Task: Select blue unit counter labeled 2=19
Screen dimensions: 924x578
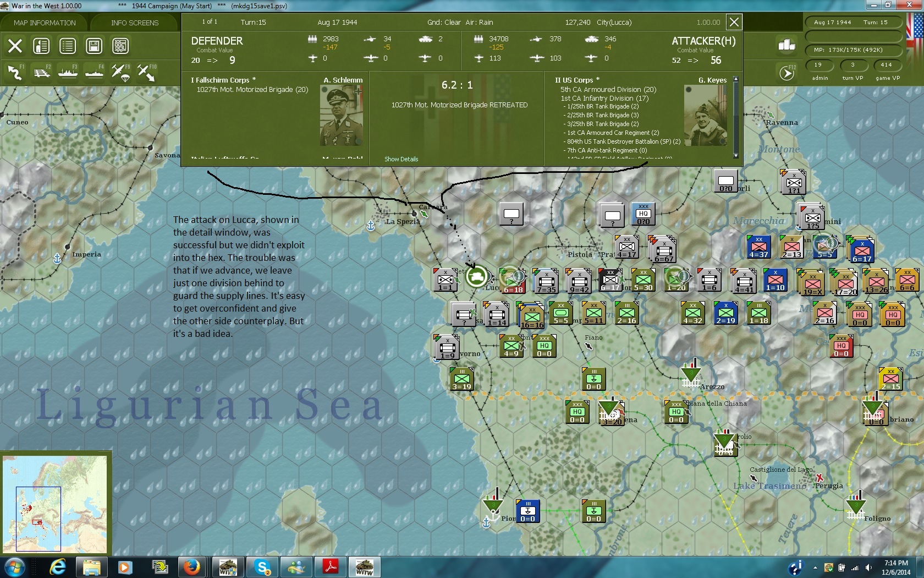Action: click(725, 313)
